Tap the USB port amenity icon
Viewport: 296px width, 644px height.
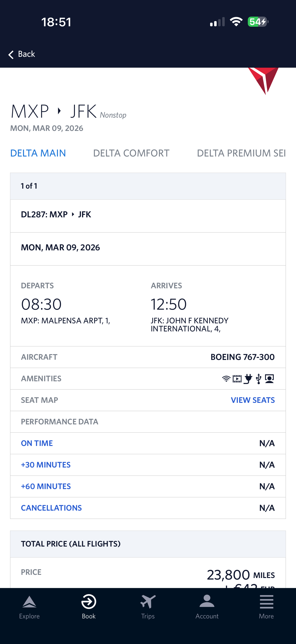pos(259,379)
